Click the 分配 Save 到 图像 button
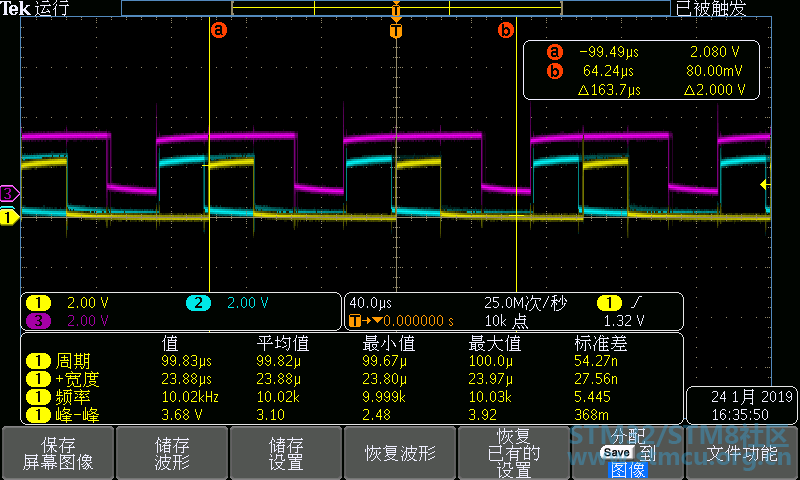The height and width of the screenshot is (480, 800). tap(628, 453)
